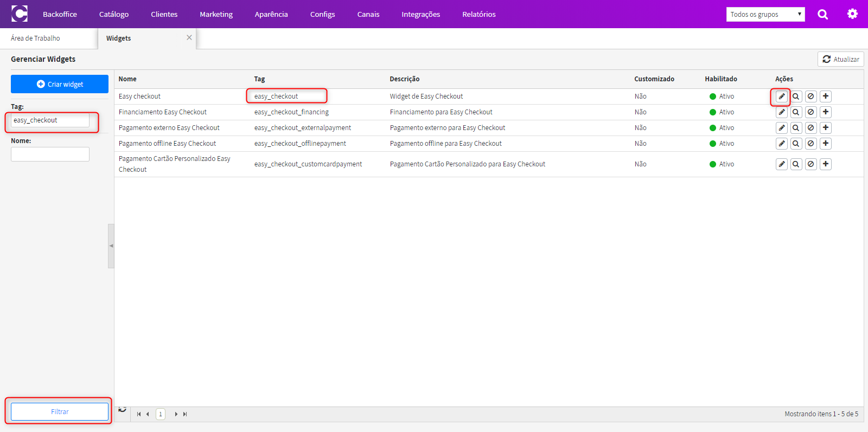Focus the Tag filter input
The image size is (868, 432).
click(50, 120)
